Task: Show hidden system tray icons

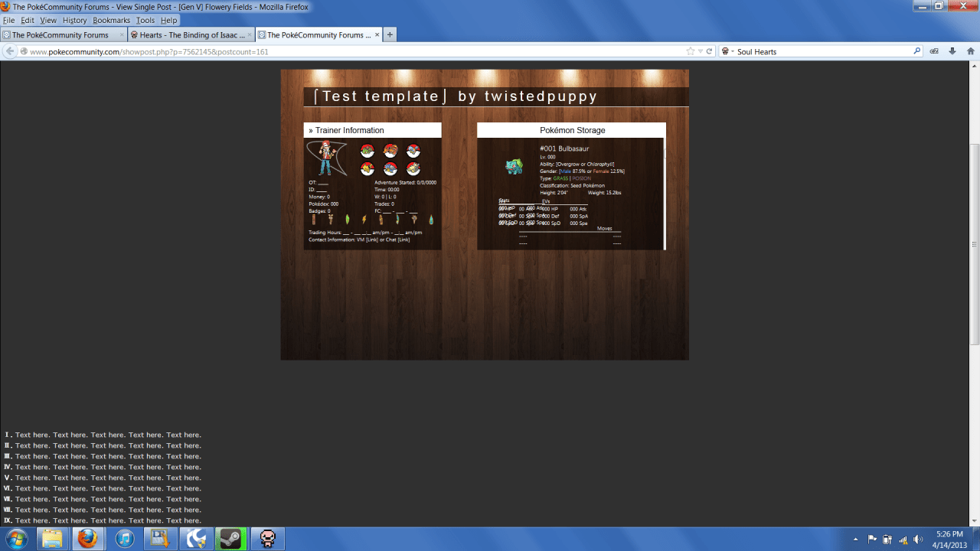Action: [857, 539]
